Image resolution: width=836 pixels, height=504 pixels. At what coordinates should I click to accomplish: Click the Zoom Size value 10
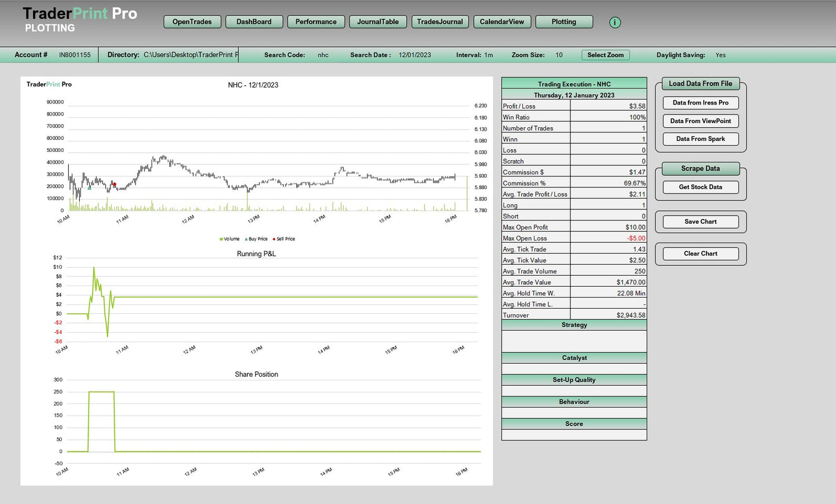(x=559, y=55)
